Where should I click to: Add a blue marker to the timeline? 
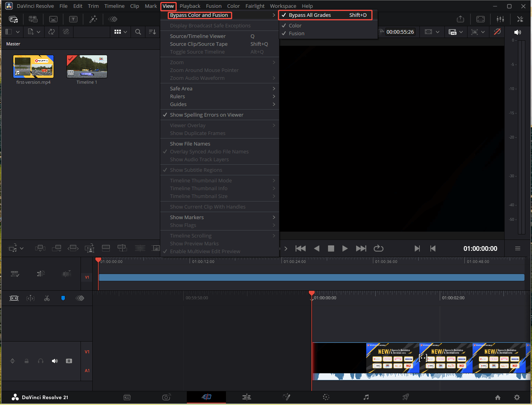[63, 298]
